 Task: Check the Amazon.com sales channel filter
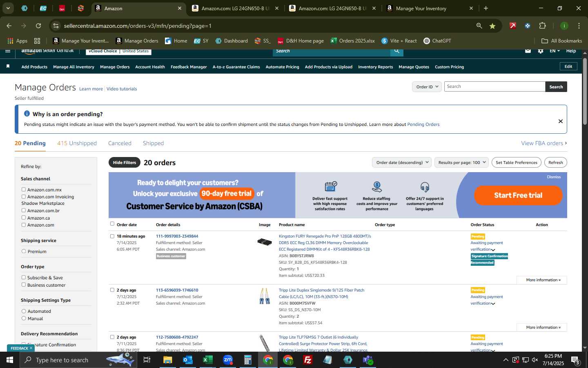point(24,224)
